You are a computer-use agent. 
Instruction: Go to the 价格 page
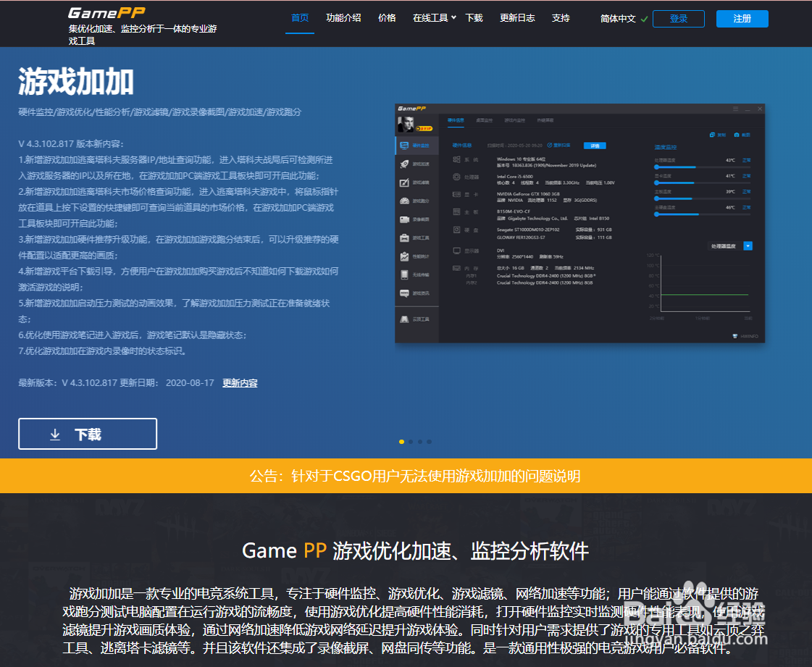coord(387,18)
